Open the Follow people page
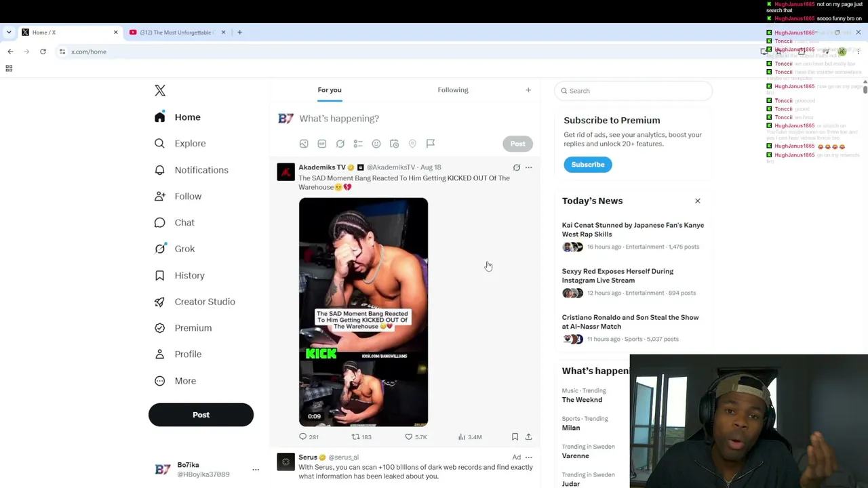The image size is (868, 488). [178, 197]
